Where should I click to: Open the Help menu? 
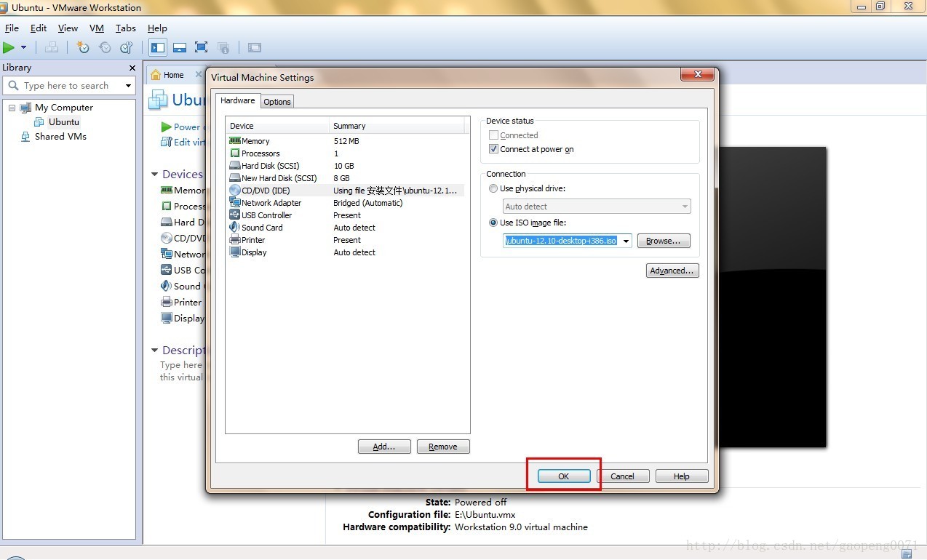pos(157,28)
